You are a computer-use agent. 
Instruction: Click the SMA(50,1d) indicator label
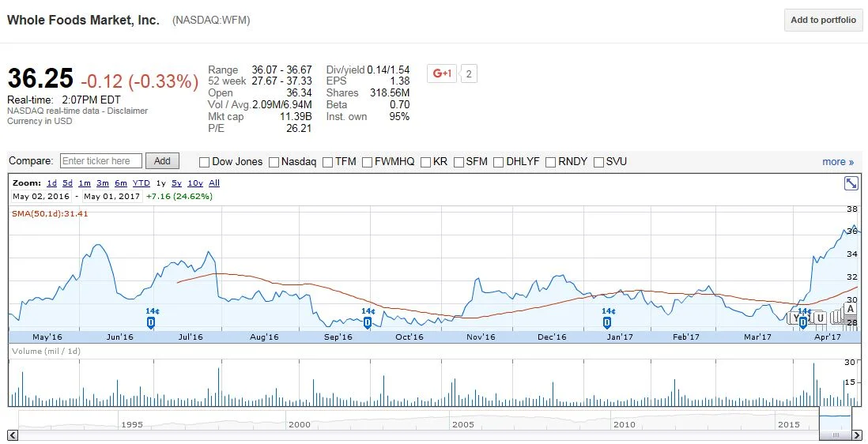click(x=50, y=213)
